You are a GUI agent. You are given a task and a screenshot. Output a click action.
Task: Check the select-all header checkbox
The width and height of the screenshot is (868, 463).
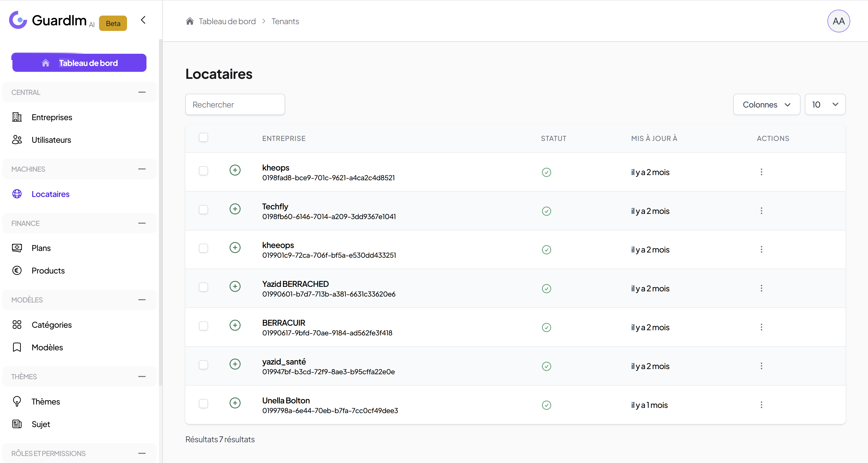[203, 137]
